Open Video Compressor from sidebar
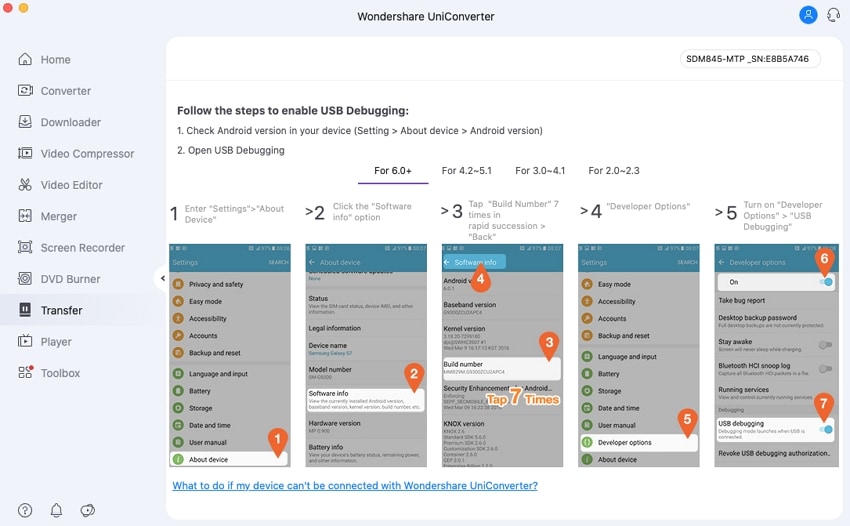Viewport: 850px width, 526px height. point(76,153)
